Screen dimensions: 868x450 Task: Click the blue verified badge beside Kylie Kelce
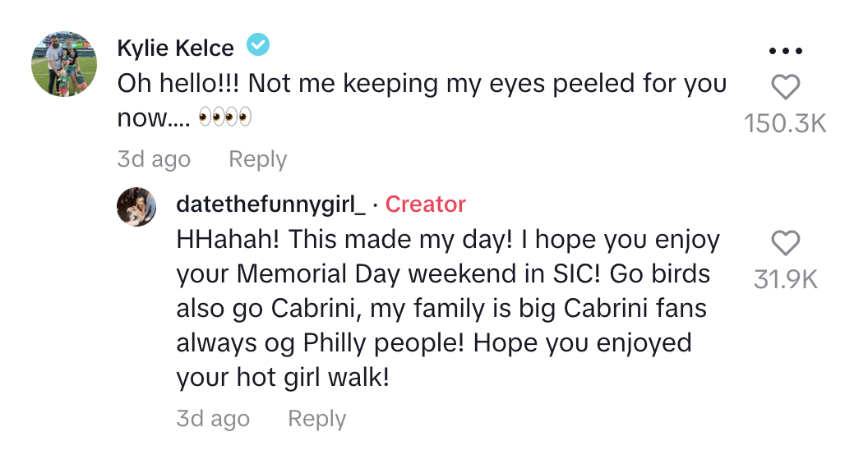point(259,46)
